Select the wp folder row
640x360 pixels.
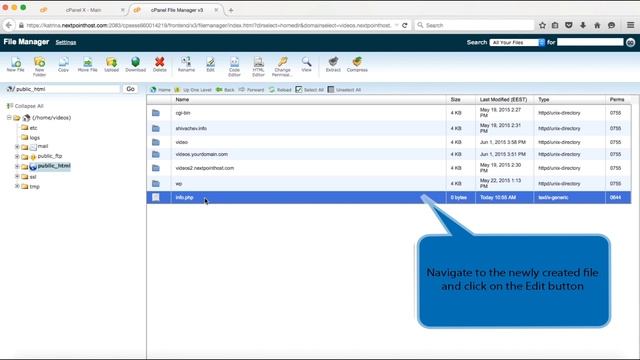coord(389,184)
